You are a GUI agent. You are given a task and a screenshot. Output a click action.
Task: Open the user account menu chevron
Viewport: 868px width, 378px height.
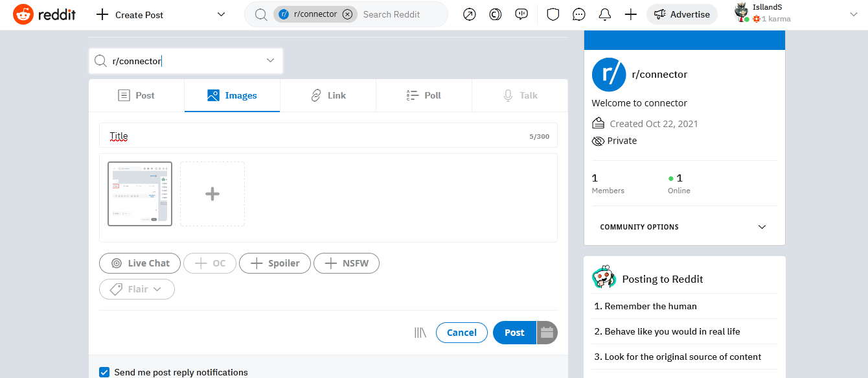[853, 14]
